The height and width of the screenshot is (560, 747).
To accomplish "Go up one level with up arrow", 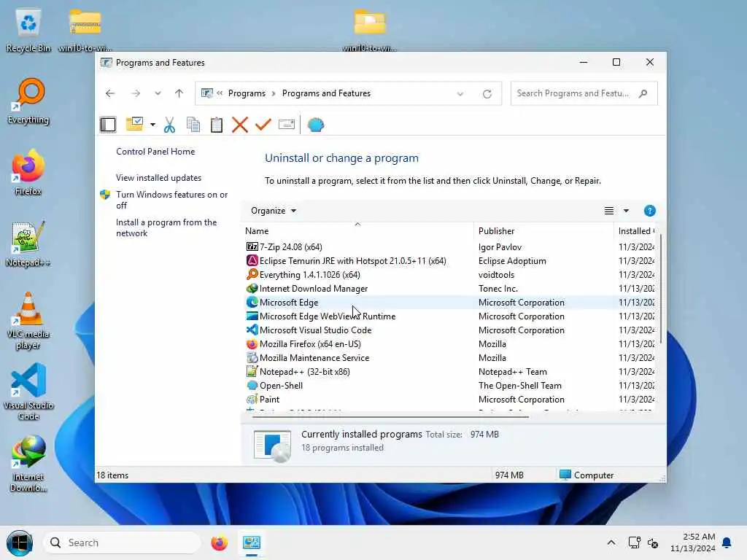I will click(x=179, y=93).
